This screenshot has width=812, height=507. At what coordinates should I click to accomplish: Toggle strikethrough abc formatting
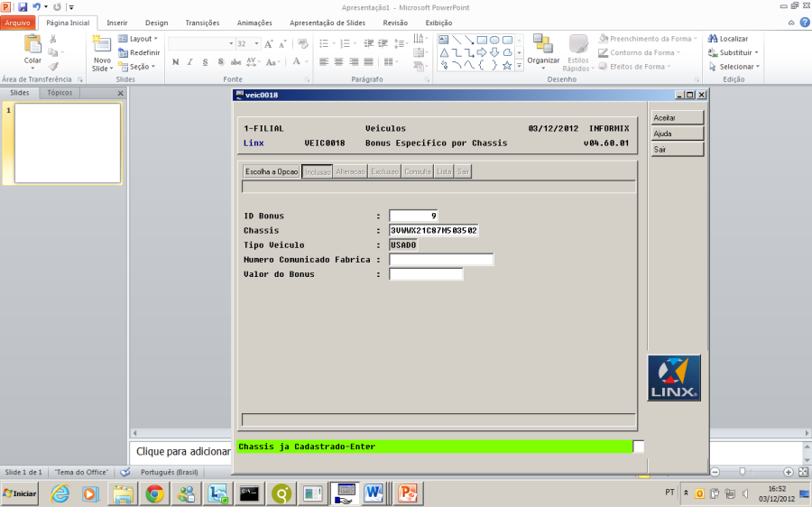[x=235, y=62]
